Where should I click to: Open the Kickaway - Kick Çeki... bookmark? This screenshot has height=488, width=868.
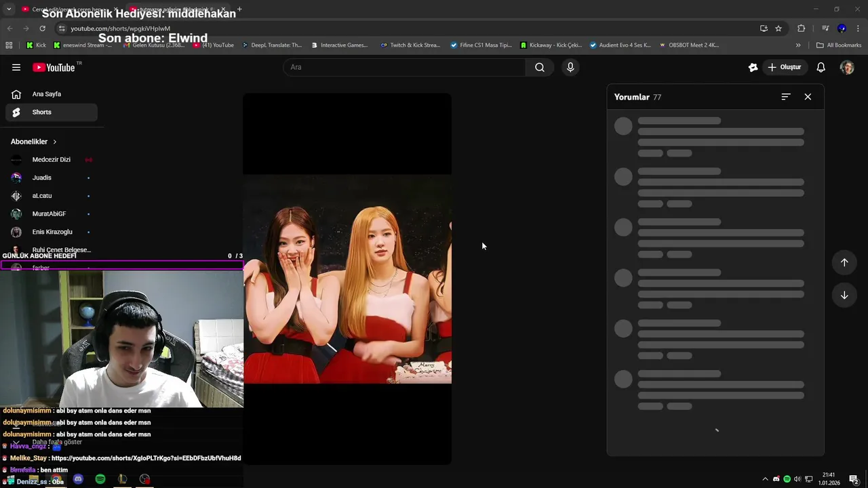click(551, 45)
